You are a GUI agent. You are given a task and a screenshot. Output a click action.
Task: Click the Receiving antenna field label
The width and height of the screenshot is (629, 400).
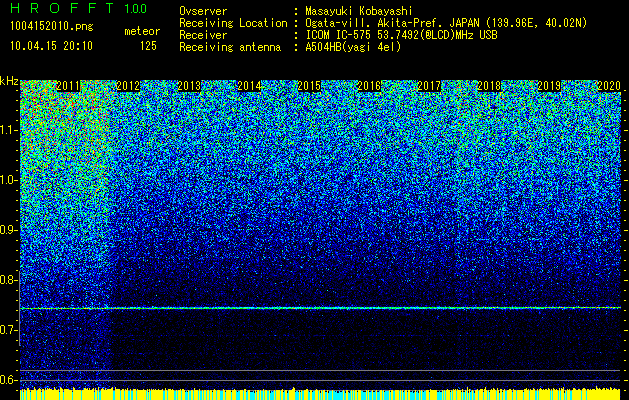tap(230, 47)
